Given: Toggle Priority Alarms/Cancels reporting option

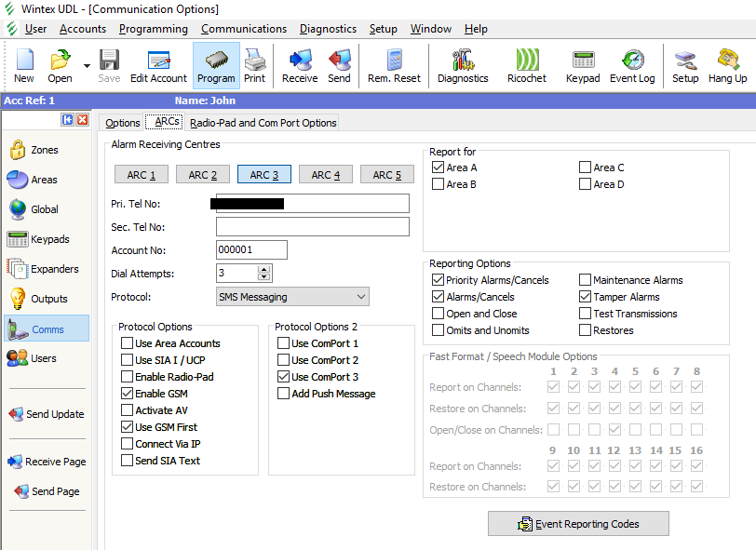Looking at the screenshot, I should click(x=438, y=280).
